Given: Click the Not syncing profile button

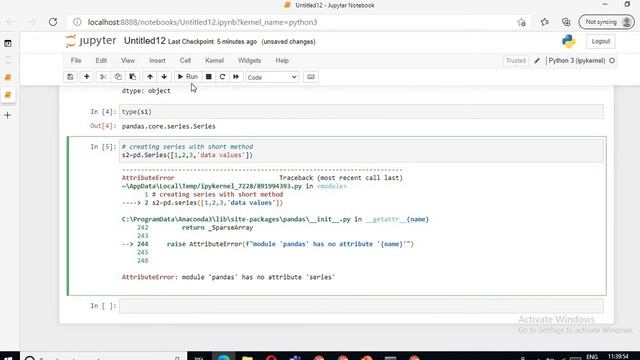Looking at the screenshot, I should pos(607,22).
